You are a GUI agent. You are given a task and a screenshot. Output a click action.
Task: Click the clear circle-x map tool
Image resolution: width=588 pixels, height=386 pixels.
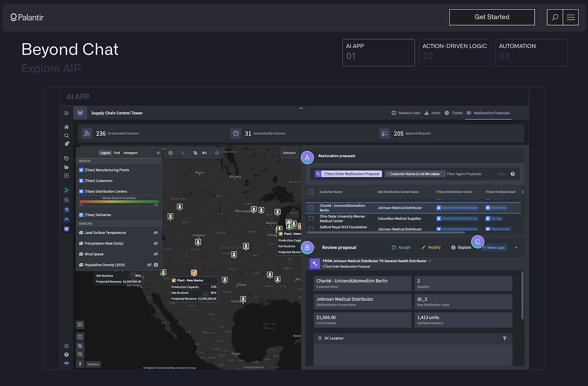click(217, 153)
